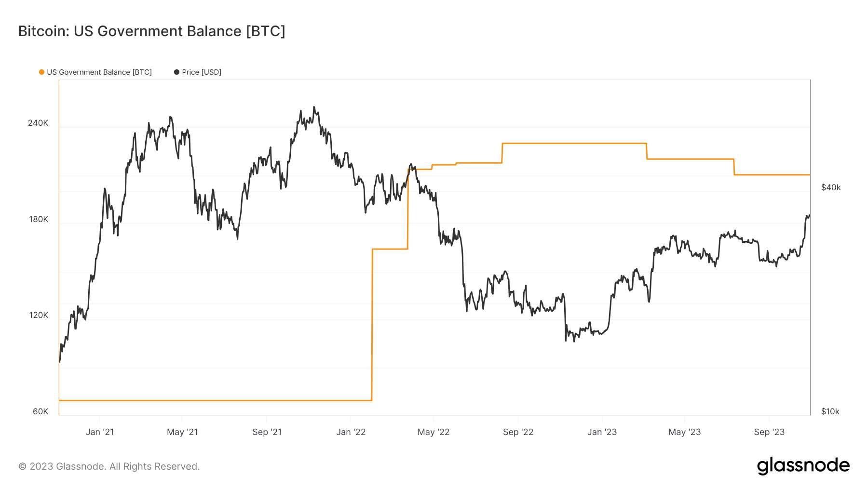The image size is (868, 488).
Task: Toggle the Price [USD] legend label
Action: coord(202,72)
